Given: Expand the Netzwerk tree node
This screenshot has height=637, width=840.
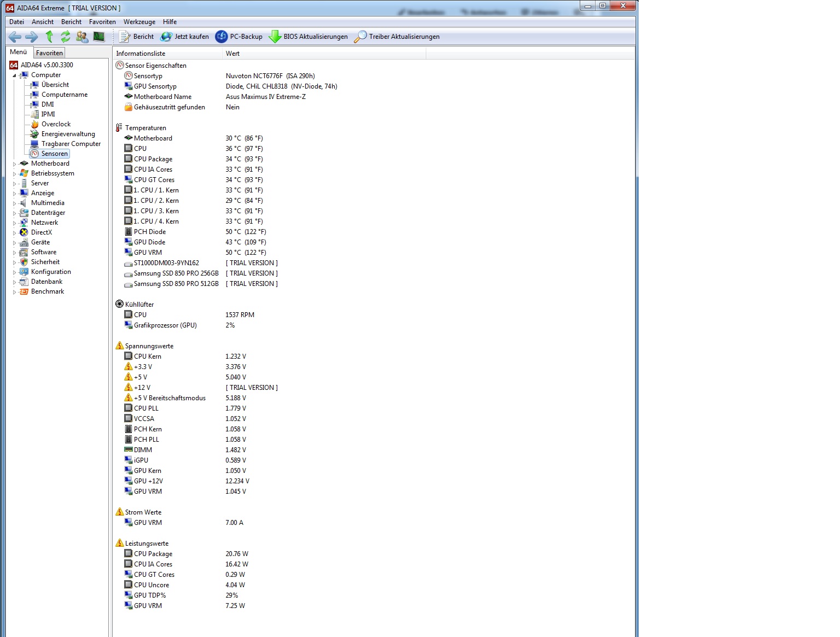Looking at the screenshot, I should click(15, 223).
